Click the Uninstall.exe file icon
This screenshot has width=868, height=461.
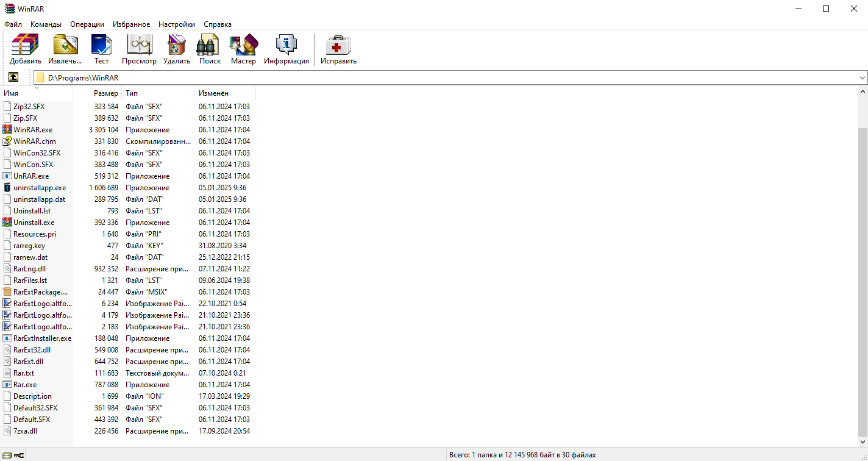7,223
